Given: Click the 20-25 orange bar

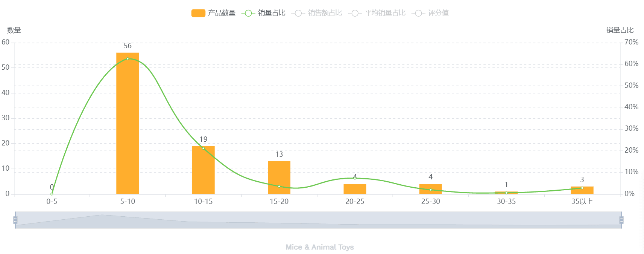Looking at the screenshot, I should click(355, 189).
